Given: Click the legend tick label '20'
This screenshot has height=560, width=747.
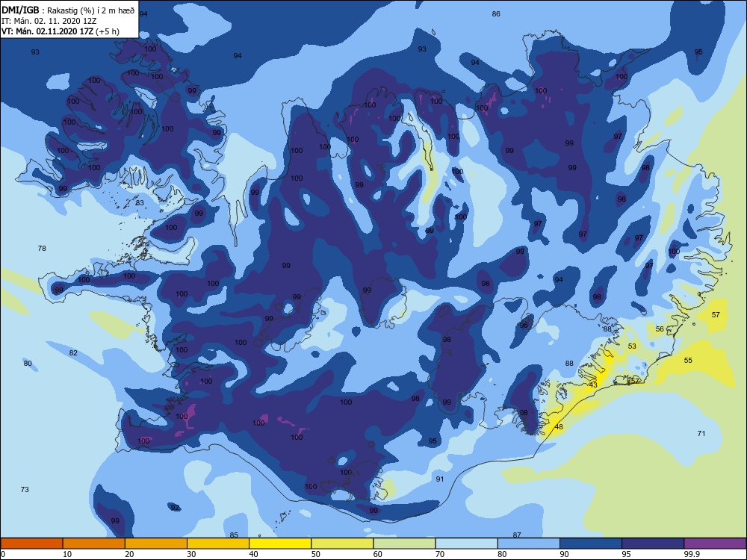Looking at the screenshot, I should pyautogui.click(x=129, y=554).
